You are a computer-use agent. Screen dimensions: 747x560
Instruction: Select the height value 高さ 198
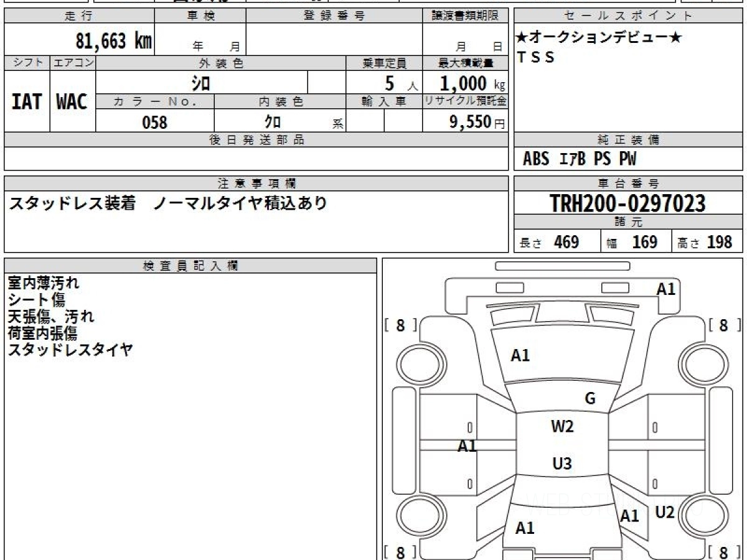tap(705, 242)
